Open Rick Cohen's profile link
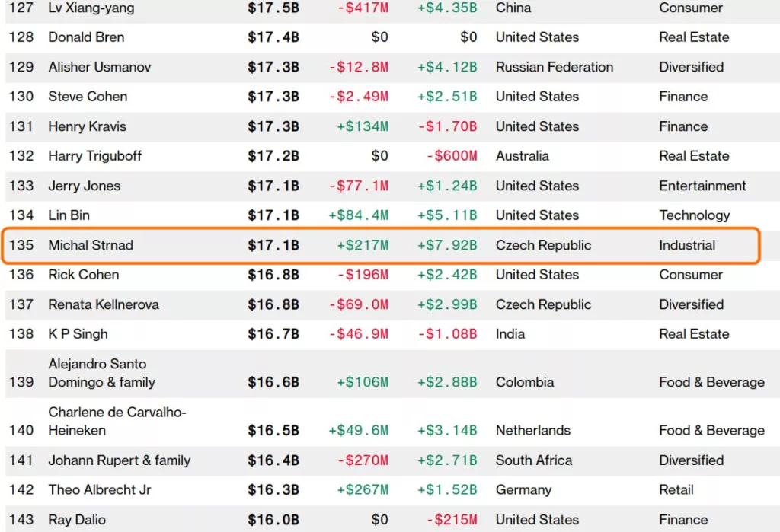The image size is (780, 532). tap(84, 275)
